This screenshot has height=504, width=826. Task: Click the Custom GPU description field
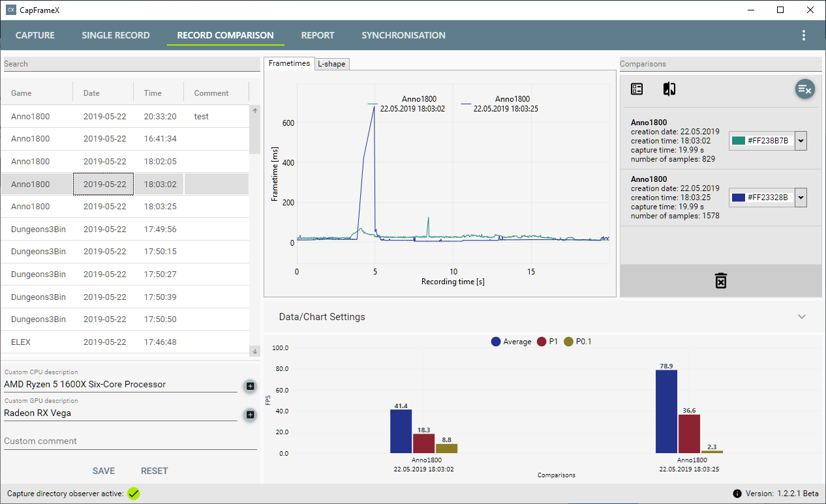121,413
